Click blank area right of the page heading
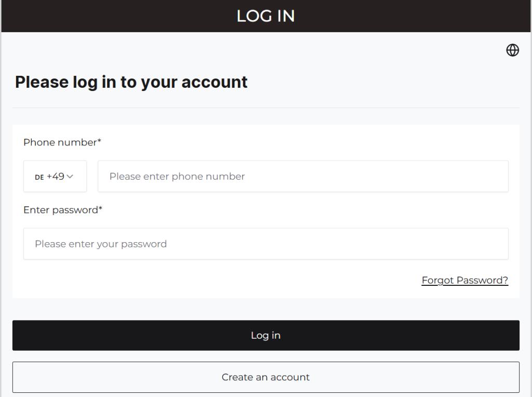This screenshot has height=397, width=532. tap(384, 82)
